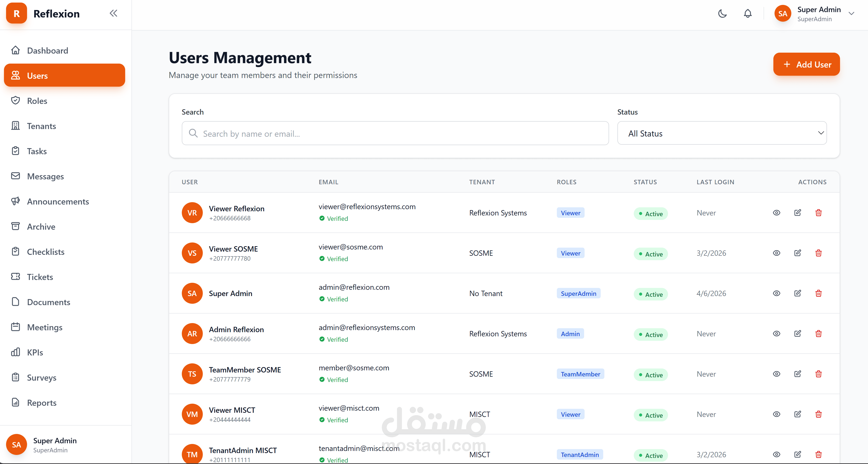
Task: Click the Reflexion R logo icon
Action: tap(16, 14)
